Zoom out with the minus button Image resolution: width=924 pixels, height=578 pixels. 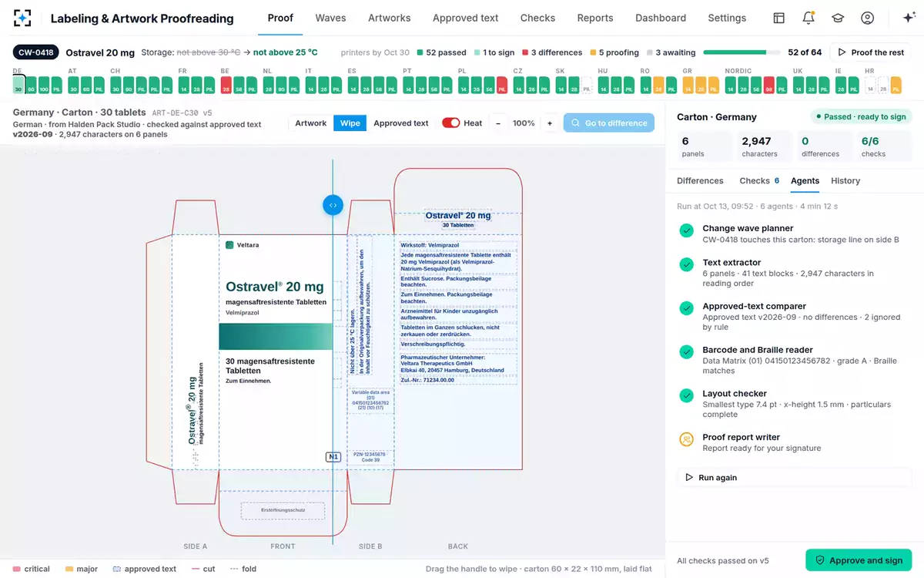point(498,123)
